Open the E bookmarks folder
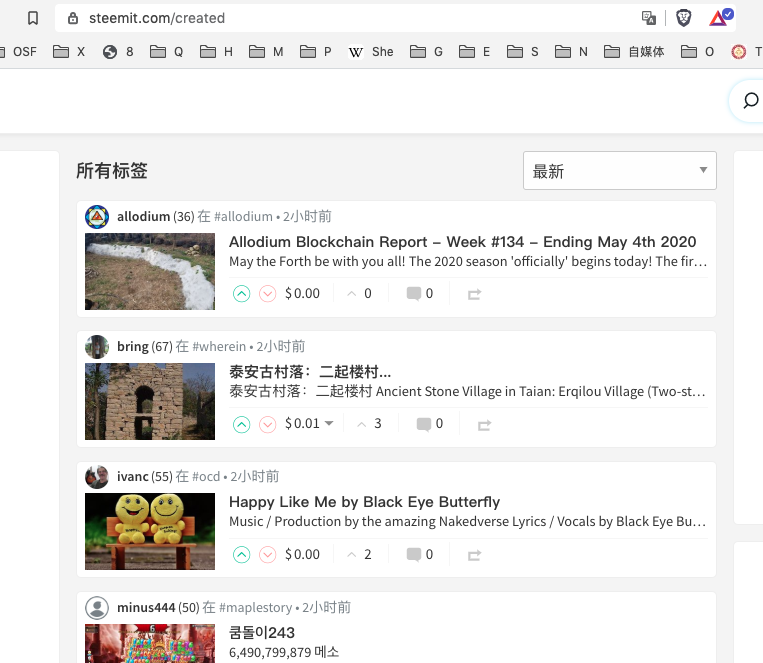 point(474,52)
